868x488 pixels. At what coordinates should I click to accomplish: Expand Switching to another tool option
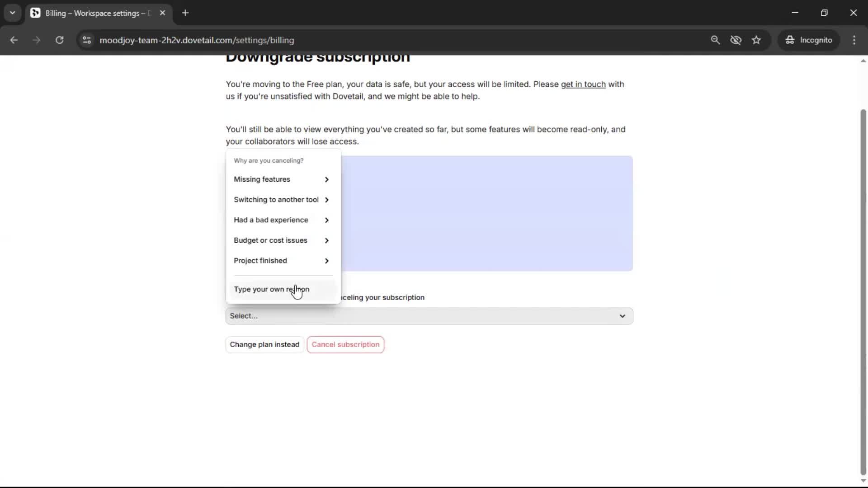pyautogui.click(x=281, y=200)
